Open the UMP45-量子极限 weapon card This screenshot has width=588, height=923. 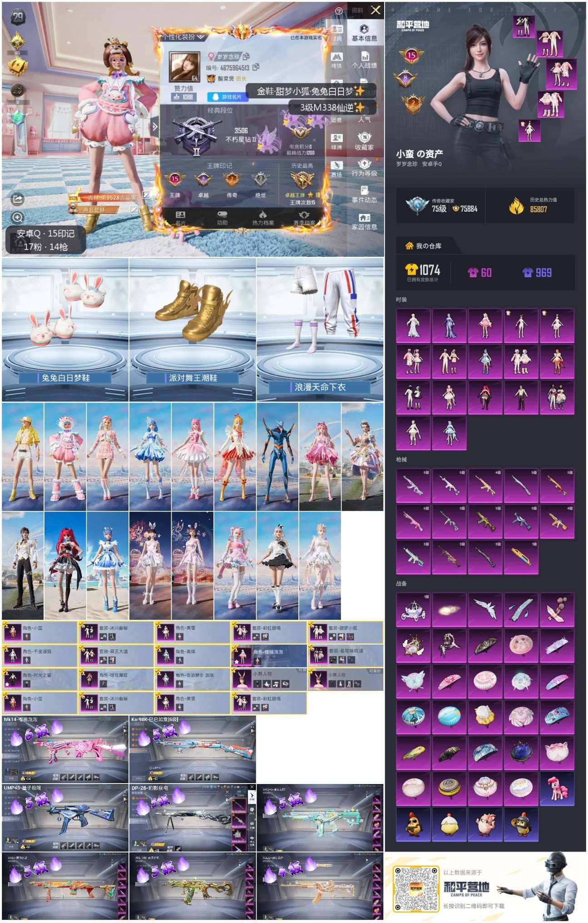point(65,818)
